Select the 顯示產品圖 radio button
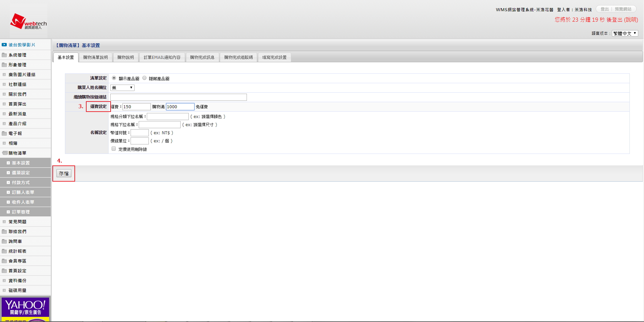The width and height of the screenshot is (644, 322). pos(114,78)
